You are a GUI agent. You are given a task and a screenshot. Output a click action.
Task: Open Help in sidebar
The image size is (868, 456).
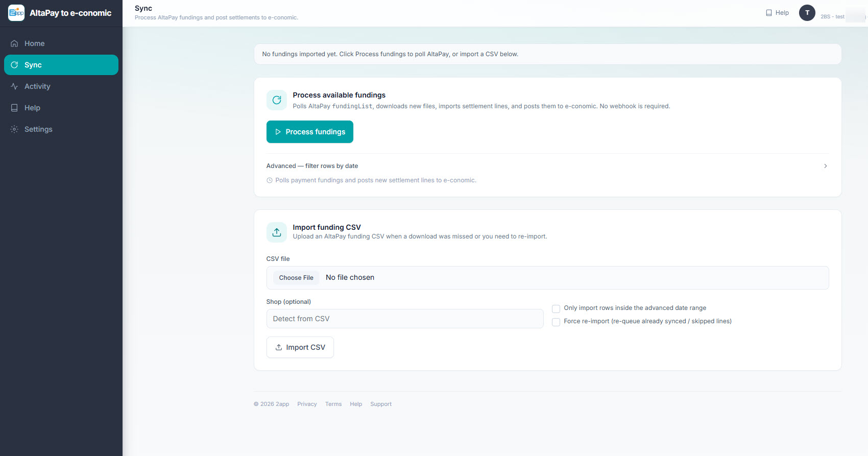pyautogui.click(x=61, y=108)
